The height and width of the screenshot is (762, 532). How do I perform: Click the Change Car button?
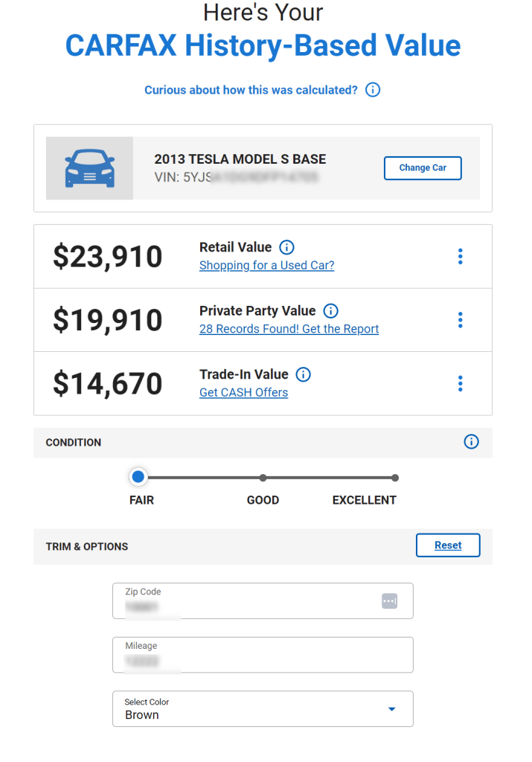pyautogui.click(x=423, y=168)
